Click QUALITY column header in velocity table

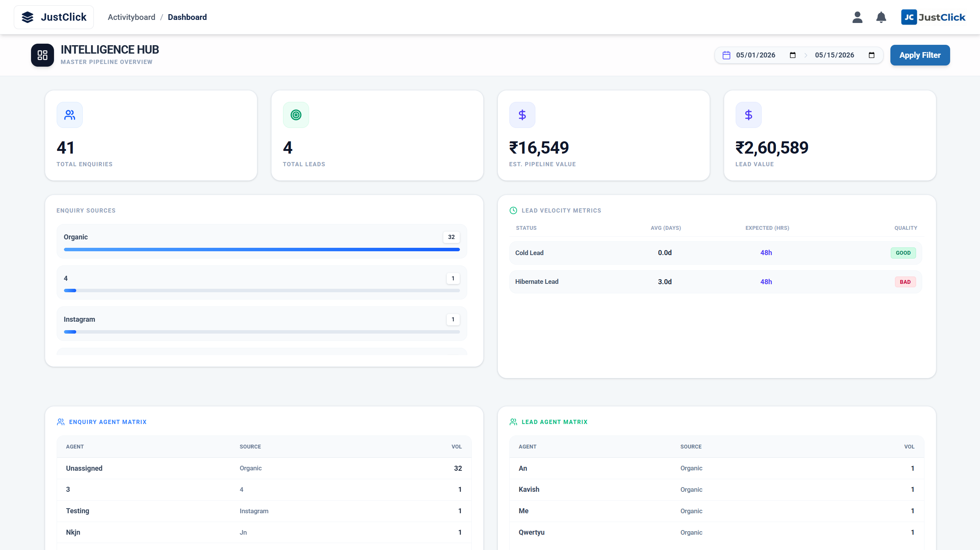pos(906,228)
